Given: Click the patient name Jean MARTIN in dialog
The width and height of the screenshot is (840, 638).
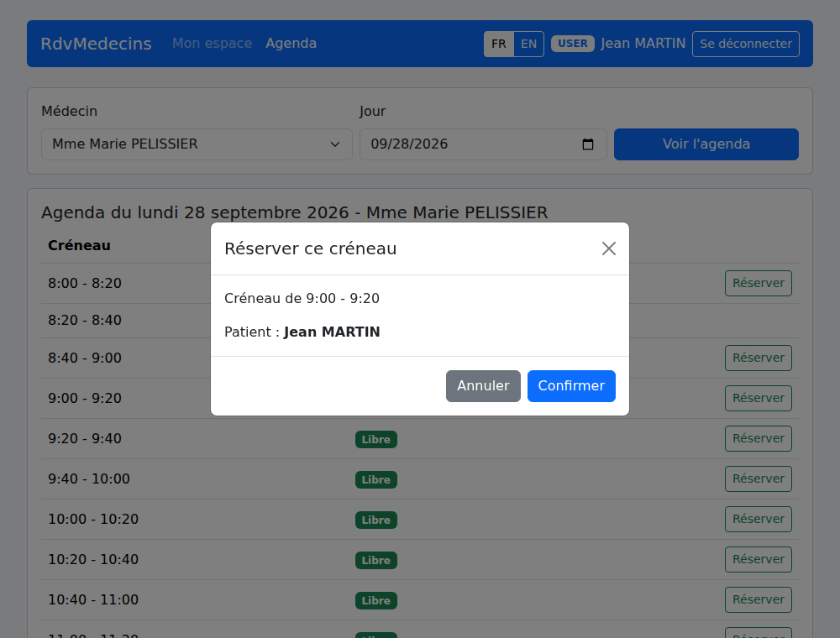Looking at the screenshot, I should [332, 332].
